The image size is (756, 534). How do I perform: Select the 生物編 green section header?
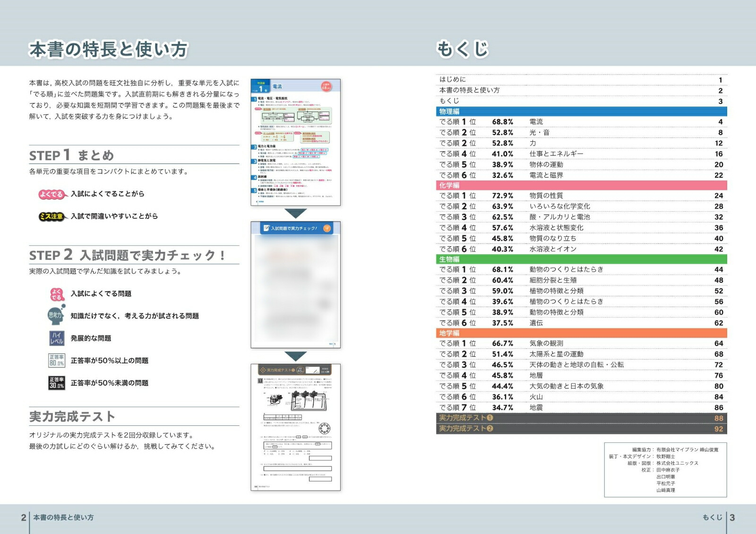(x=582, y=259)
